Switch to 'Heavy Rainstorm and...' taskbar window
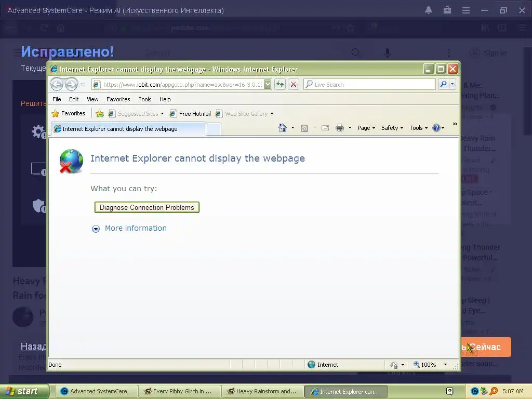Image resolution: width=532 pixels, height=399 pixels. click(262, 392)
